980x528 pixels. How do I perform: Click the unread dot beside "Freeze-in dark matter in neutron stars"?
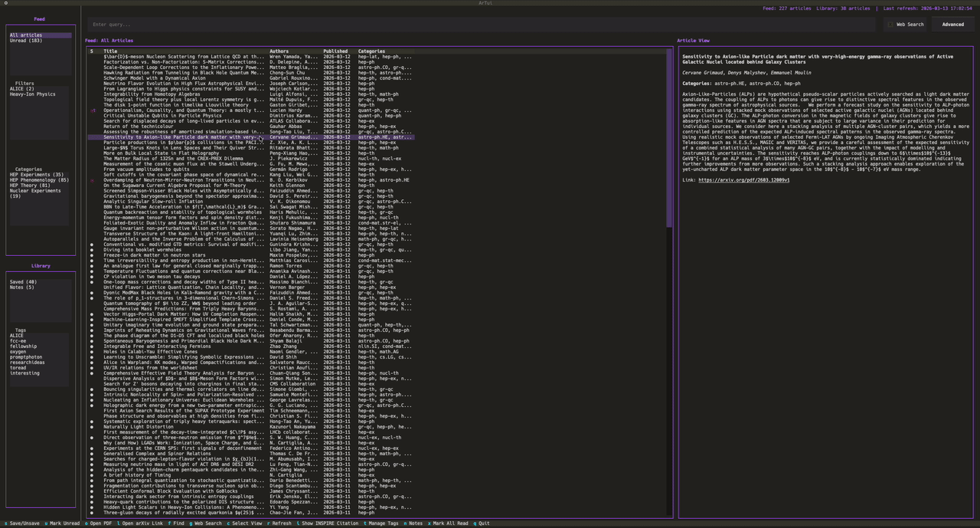[x=92, y=255]
